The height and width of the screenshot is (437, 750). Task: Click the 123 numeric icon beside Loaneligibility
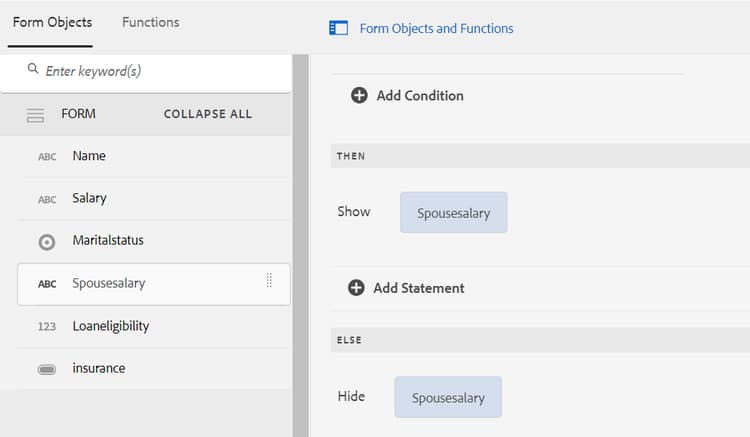click(47, 327)
